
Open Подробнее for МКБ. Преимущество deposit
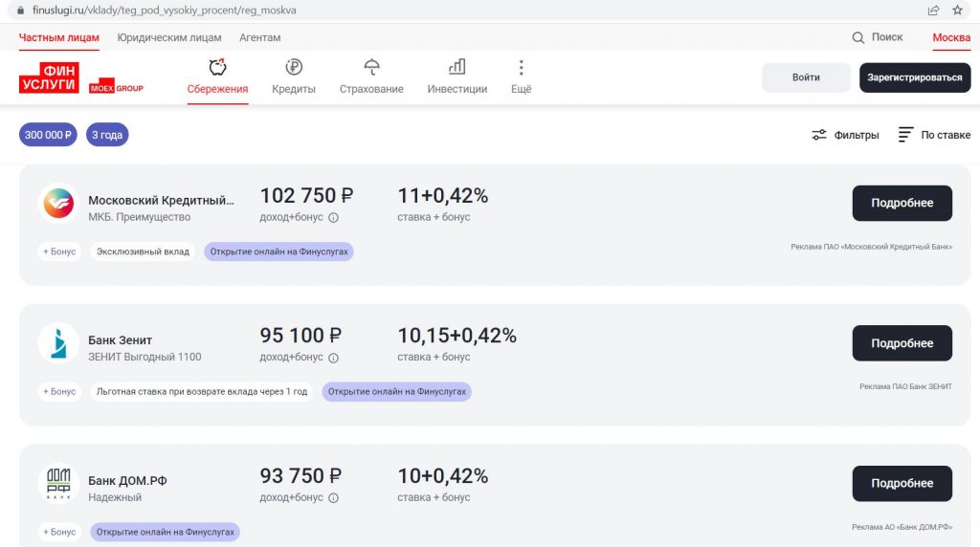[x=902, y=203]
